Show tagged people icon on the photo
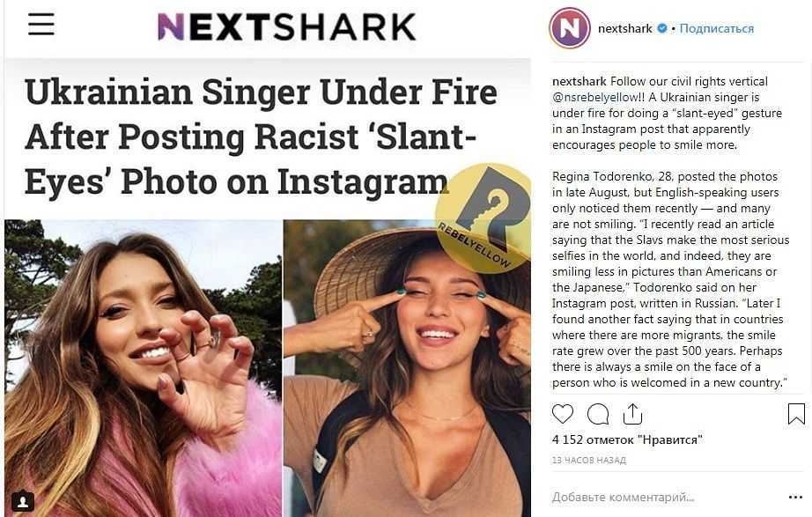 22,502
